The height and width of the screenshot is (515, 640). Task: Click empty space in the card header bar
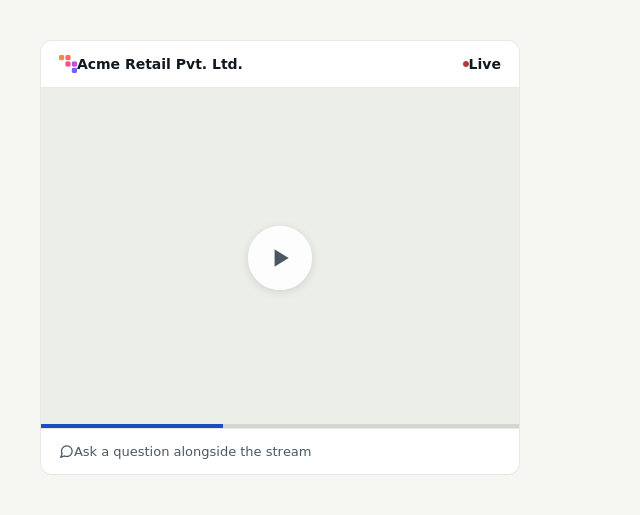(x=351, y=64)
